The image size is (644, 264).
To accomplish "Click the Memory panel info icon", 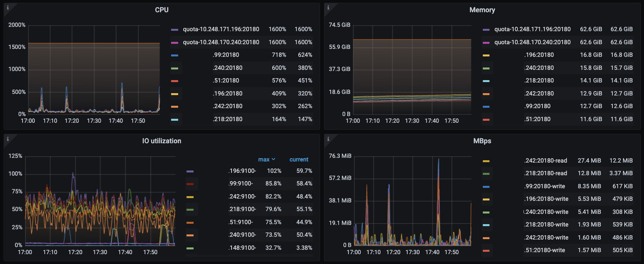I will point(328,7).
